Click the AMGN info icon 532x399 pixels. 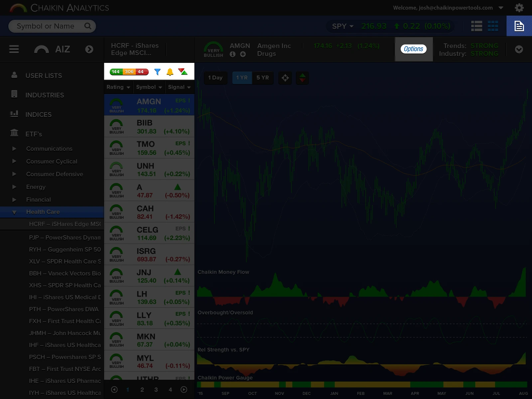[232, 54]
